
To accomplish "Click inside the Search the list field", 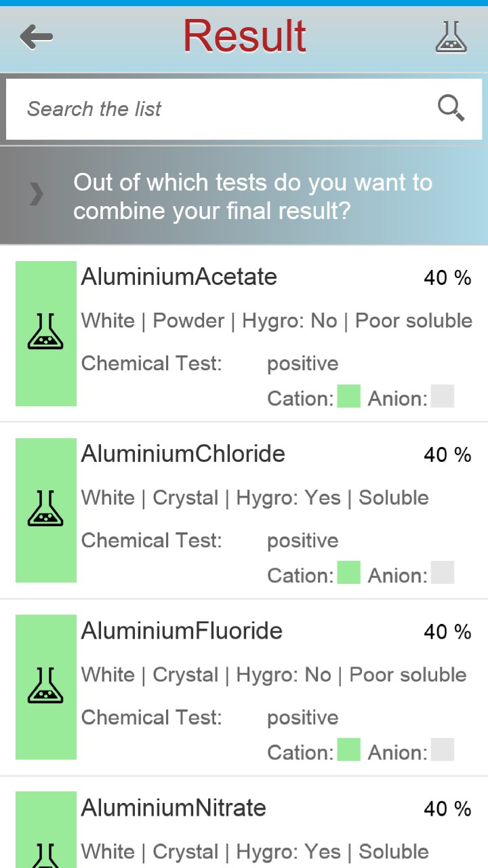I will 203,108.
